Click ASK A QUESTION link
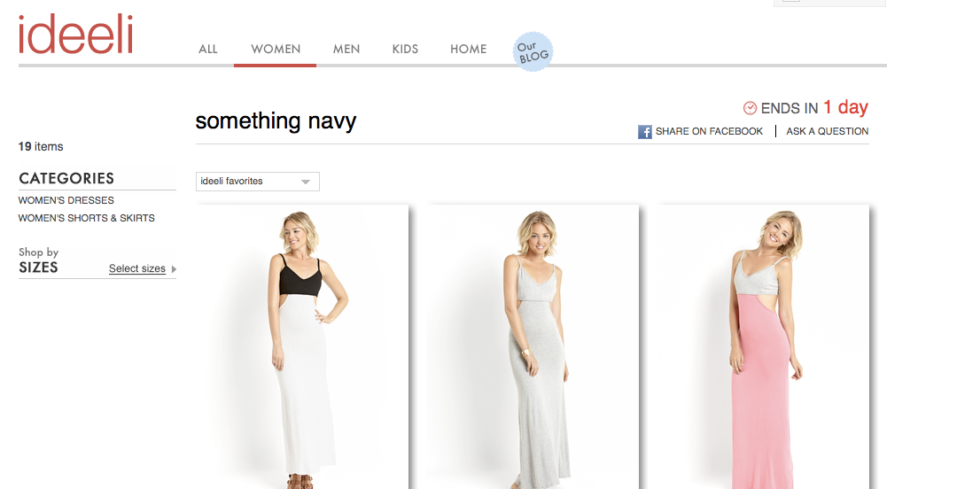Screen dimensions: 980x489 tap(828, 131)
